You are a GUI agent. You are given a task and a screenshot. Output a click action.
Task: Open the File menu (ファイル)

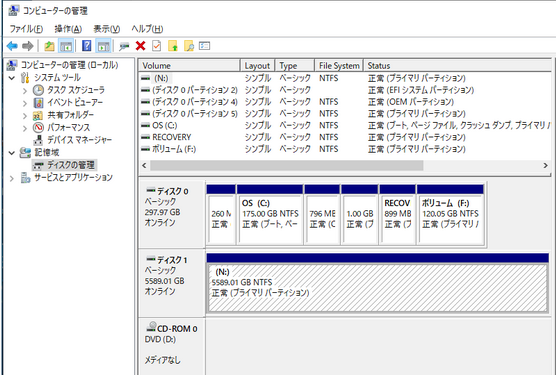point(26,29)
